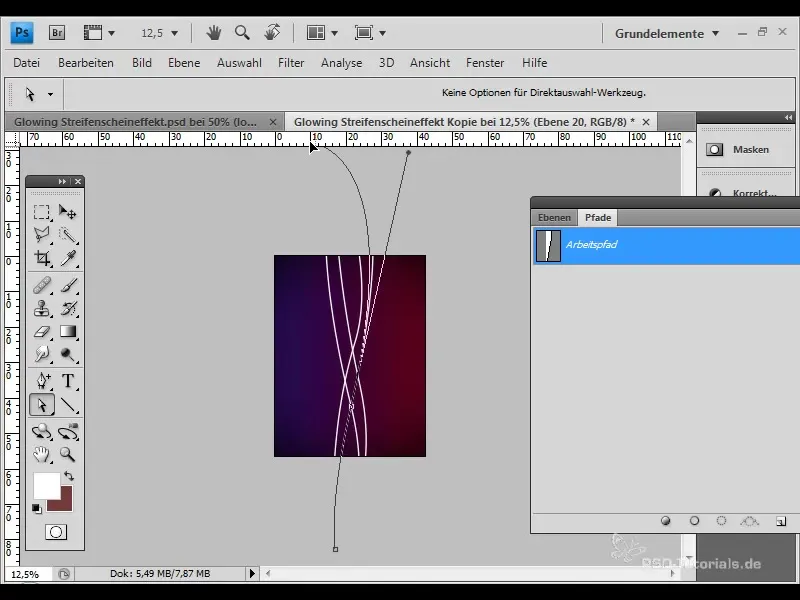Select the Line tool
The image size is (800, 600).
[x=67, y=405]
